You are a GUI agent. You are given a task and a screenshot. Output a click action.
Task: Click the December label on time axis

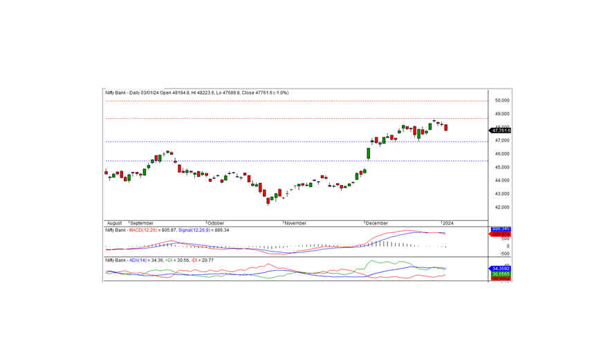click(376, 223)
